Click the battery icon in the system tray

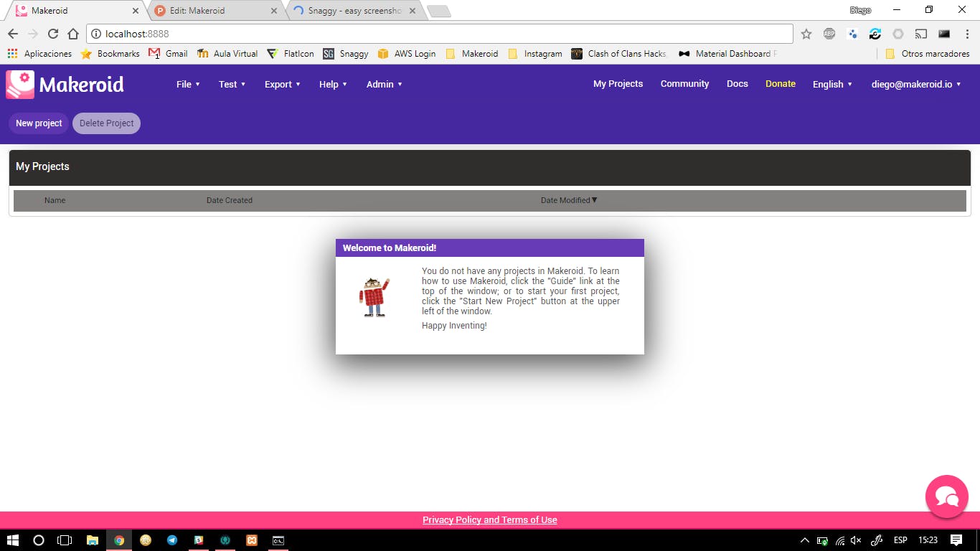[x=822, y=540]
